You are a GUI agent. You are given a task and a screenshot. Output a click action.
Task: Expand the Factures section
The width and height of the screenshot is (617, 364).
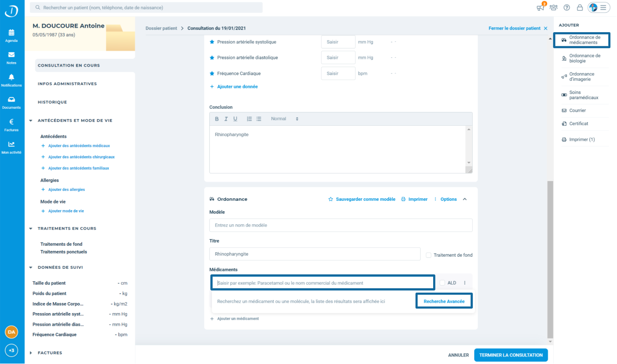click(31, 353)
